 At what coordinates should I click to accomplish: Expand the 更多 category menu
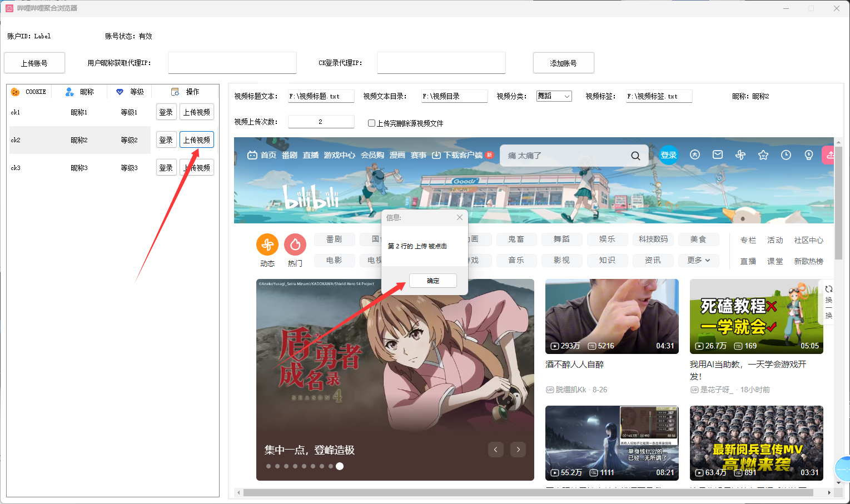(698, 260)
